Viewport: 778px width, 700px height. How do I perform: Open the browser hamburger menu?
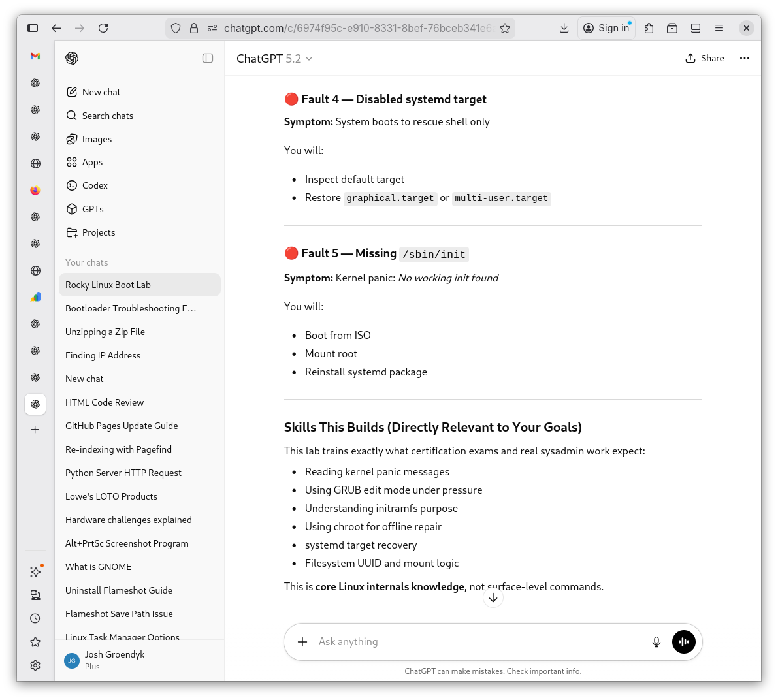tap(719, 28)
